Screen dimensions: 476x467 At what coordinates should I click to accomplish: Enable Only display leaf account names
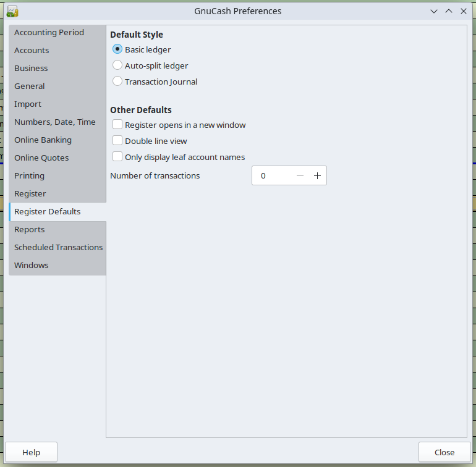click(117, 157)
